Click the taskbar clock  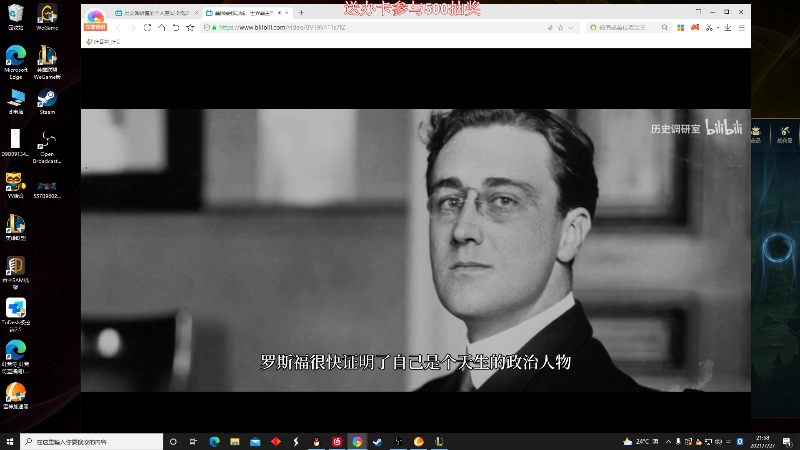pos(764,442)
